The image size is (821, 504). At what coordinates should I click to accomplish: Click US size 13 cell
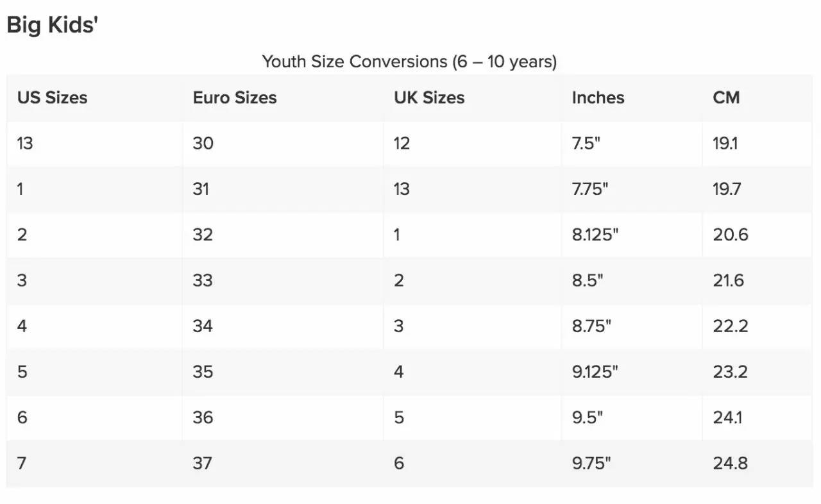25,143
